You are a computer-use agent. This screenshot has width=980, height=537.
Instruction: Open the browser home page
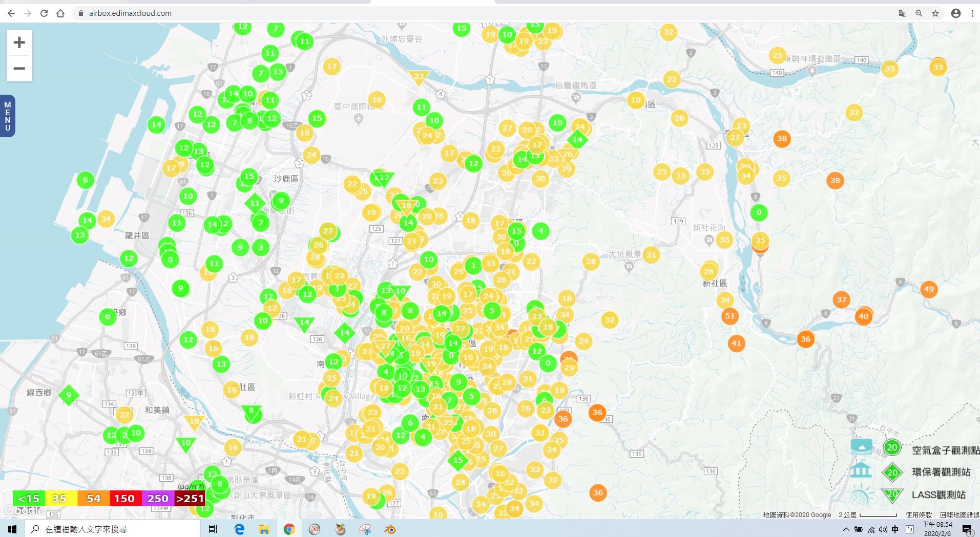point(60,13)
